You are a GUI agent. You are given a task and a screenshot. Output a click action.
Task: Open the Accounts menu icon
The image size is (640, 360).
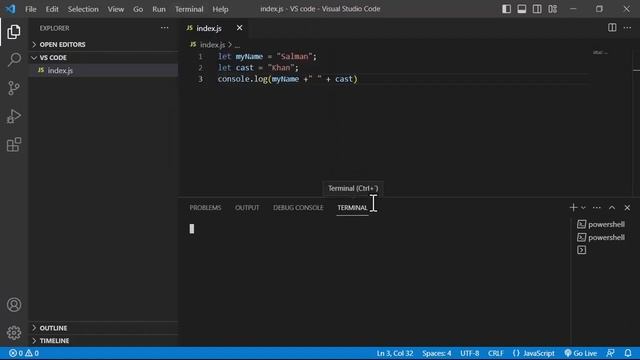tap(14, 304)
